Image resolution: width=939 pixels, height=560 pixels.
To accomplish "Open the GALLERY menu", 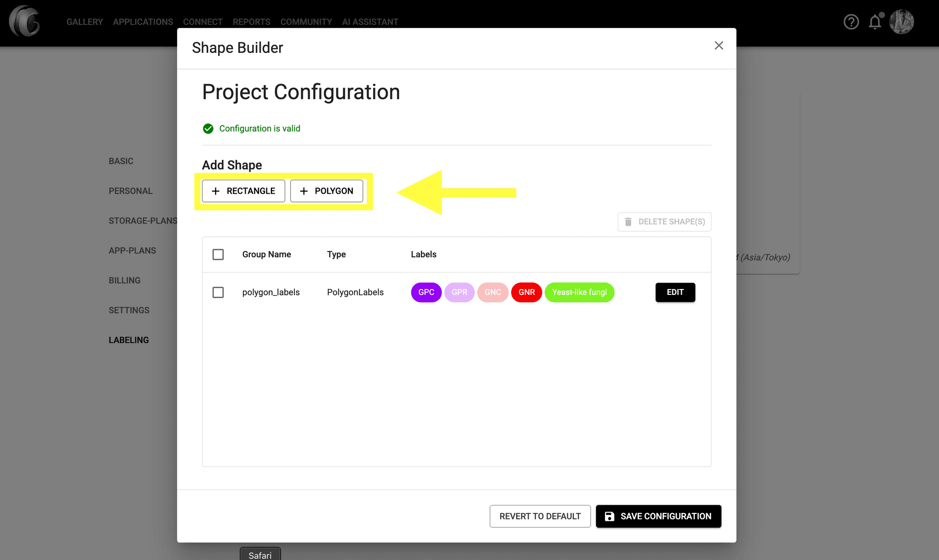I will pyautogui.click(x=85, y=22).
